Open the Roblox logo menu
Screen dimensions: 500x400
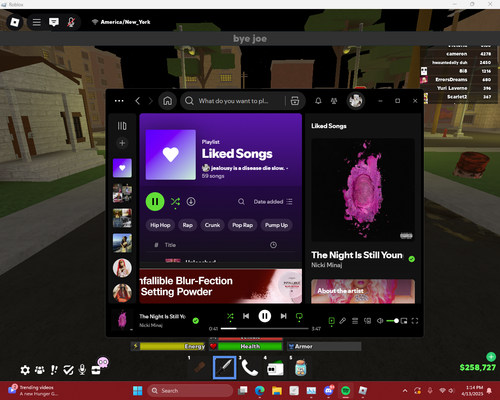click(x=15, y=22)
